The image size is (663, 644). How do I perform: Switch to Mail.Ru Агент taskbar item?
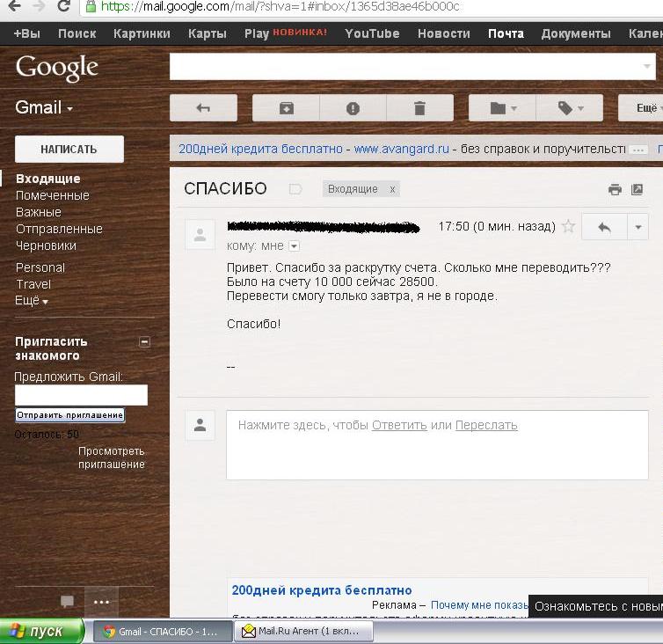303,632
